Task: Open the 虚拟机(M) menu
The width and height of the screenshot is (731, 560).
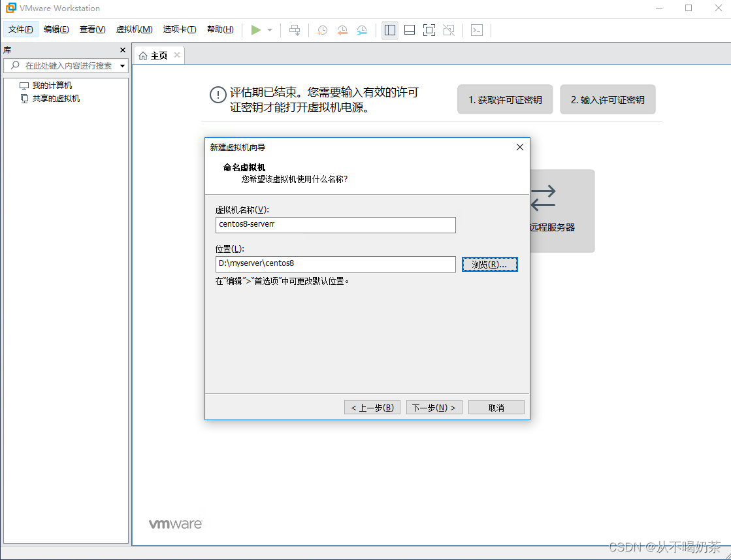Action: click(135, 29)
